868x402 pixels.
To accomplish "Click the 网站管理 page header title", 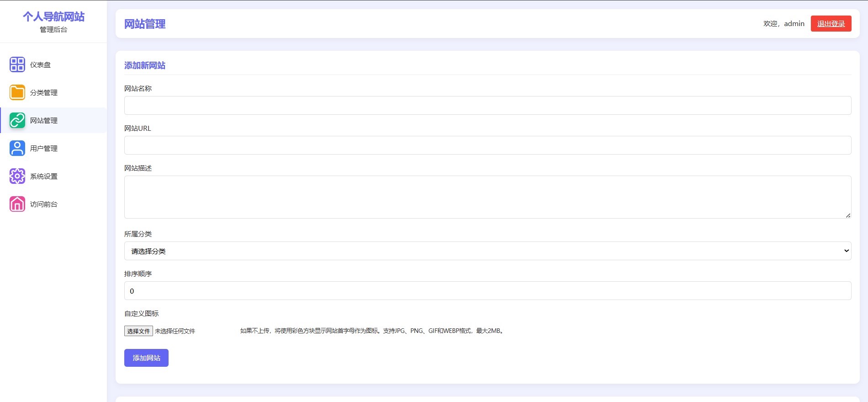I will click(145, 24).
